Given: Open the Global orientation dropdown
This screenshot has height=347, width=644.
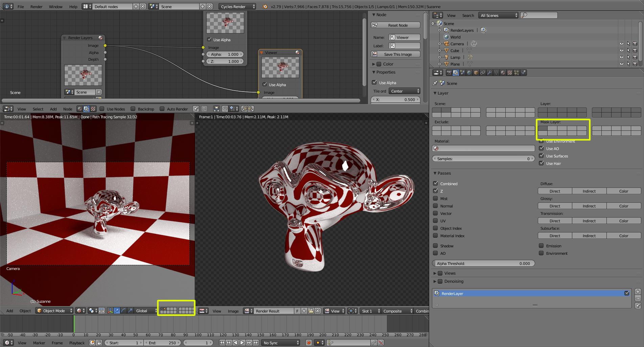Looking at the screenshot, I should coord(146,311).
